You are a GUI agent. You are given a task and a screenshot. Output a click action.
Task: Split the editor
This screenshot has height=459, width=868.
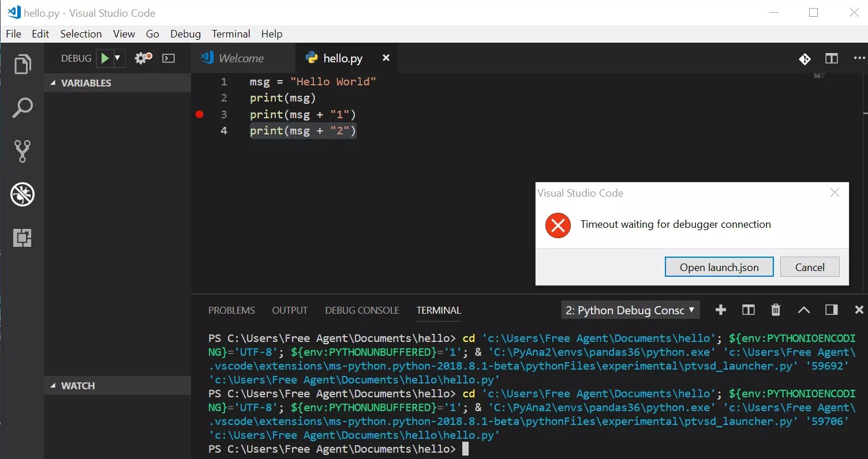click(832, 59)
